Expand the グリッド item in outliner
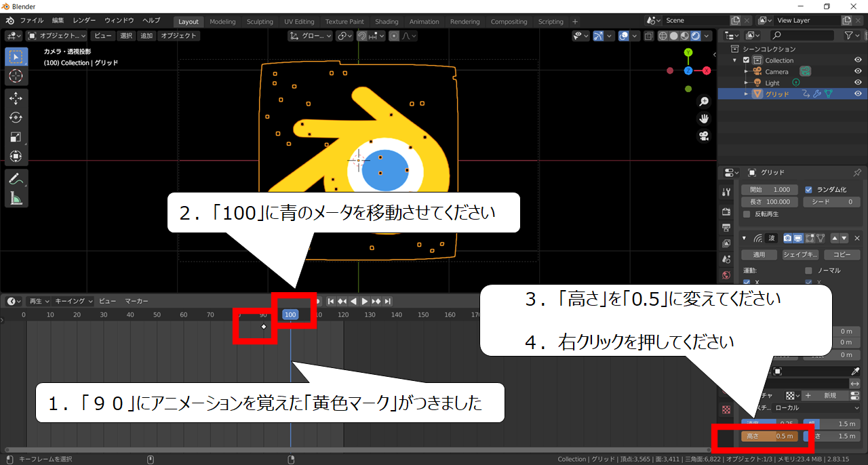 (747, 94)
